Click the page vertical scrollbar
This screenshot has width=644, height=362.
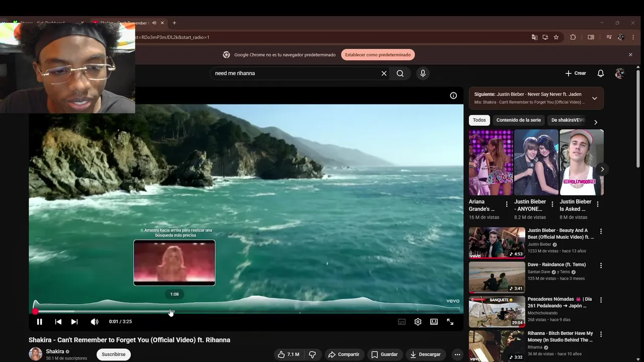click(x=638, y=119)
